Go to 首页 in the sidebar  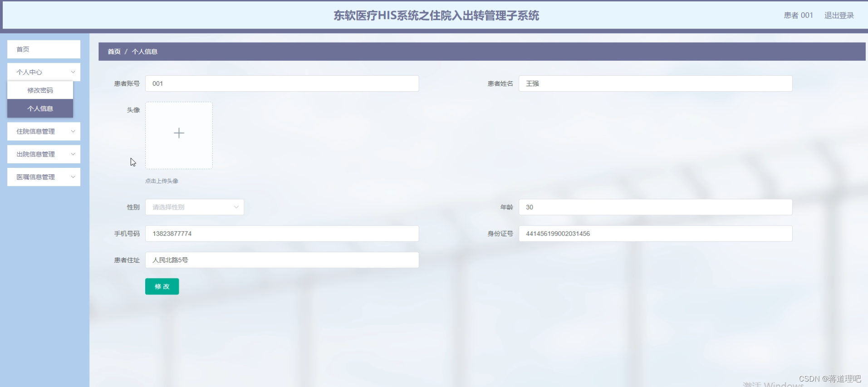pos(44,49)
